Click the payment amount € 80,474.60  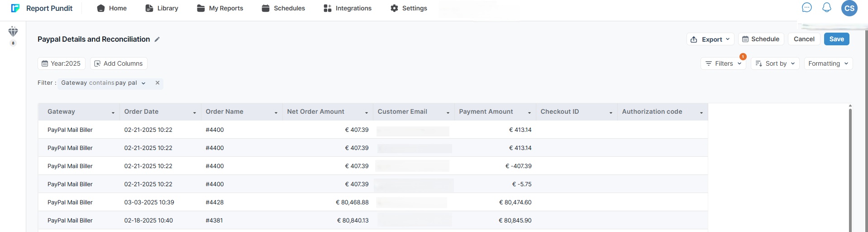coord(515,202)
